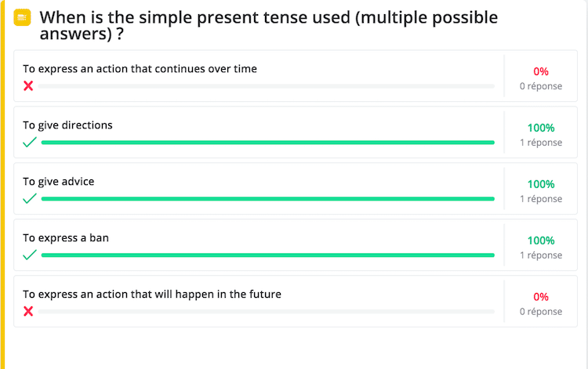The image size is (588, 369).
Task: Click '100%' result for 'To give directions'
Action: [x=541, y=128]
